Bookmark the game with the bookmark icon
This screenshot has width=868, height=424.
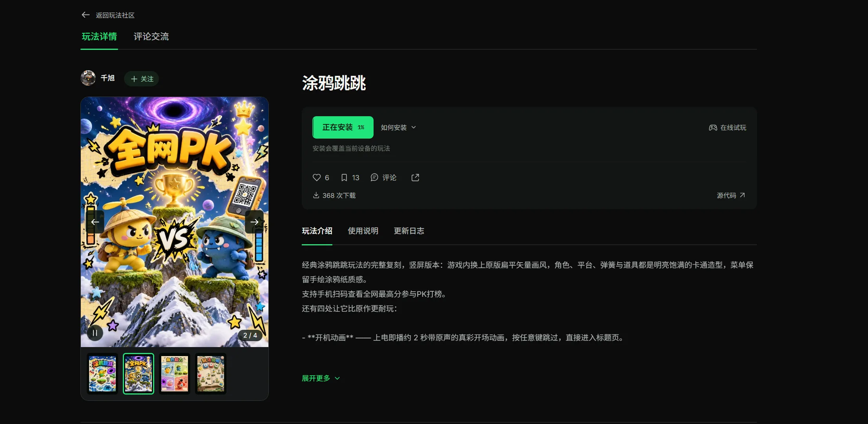tap(344, 177)
